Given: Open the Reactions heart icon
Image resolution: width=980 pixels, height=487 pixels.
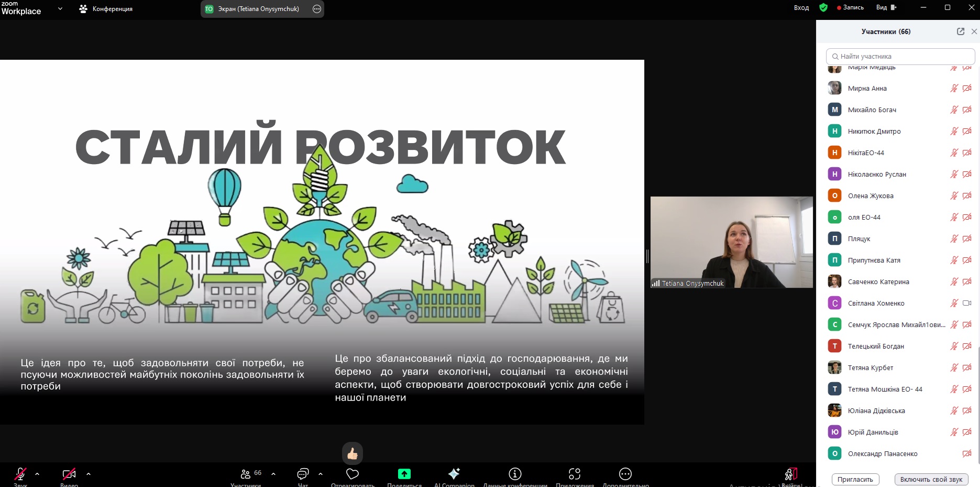Looking at the screenshot, I should tap(353, 474).
